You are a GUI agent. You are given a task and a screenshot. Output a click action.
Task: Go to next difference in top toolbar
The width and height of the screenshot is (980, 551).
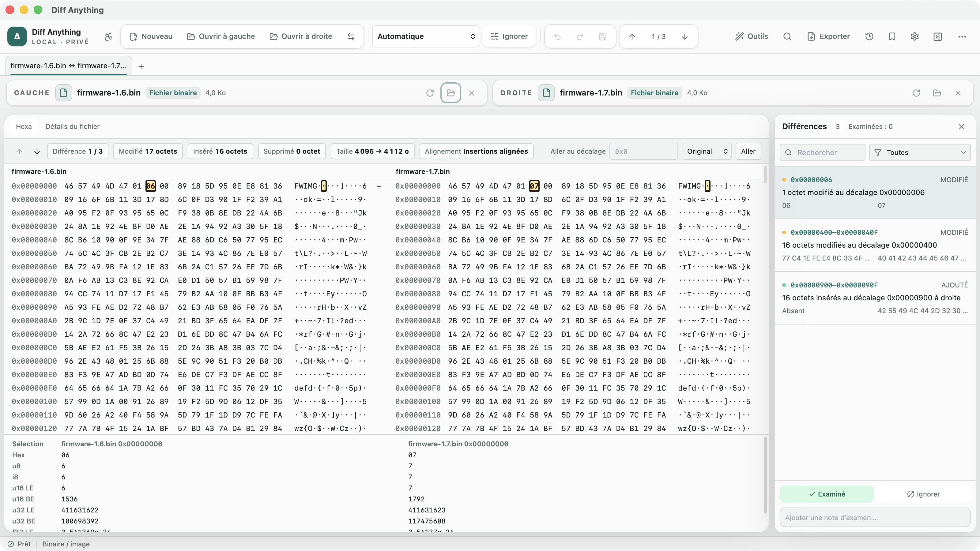click(x=684, y=36)
